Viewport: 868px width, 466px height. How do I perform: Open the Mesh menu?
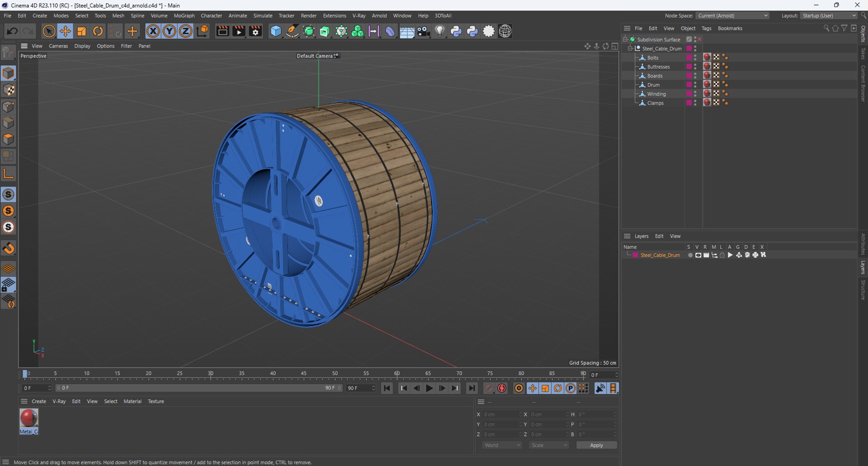pos(118,15)
